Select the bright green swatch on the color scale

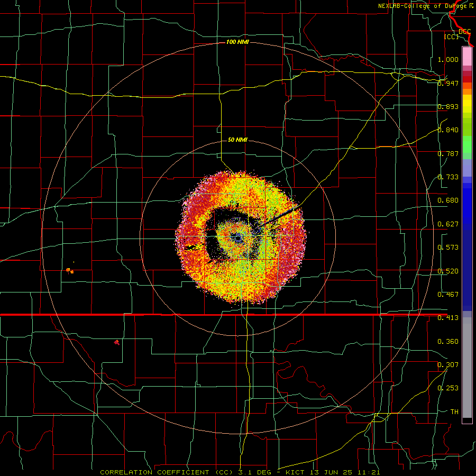[467, 144]
